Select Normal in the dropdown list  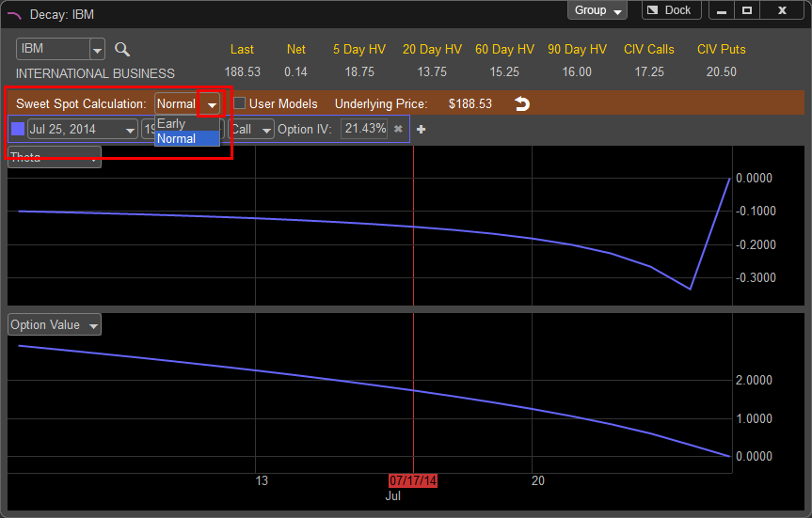[187, 139]
